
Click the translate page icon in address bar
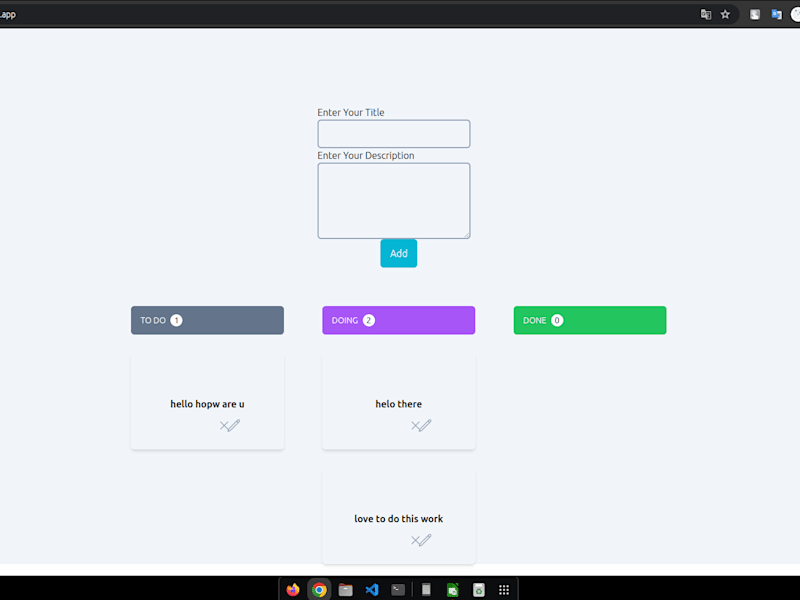coord(706,14)
